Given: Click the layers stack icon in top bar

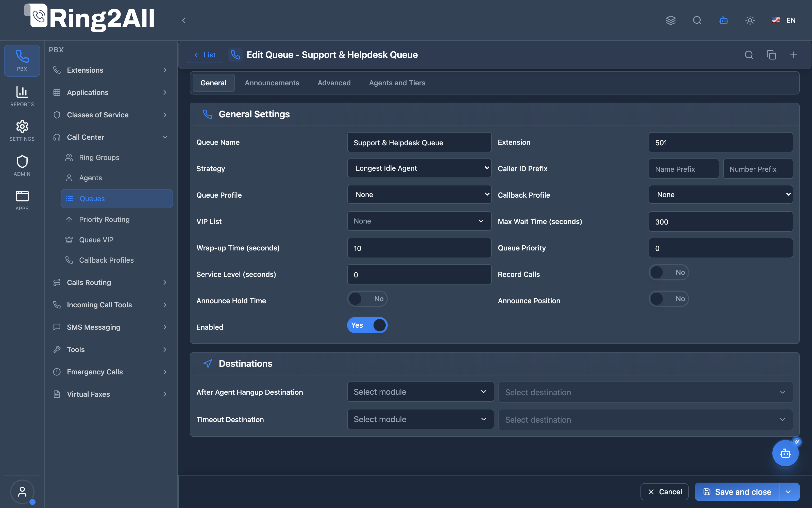Looking at the screenshot, I should [x=671, y=21].
